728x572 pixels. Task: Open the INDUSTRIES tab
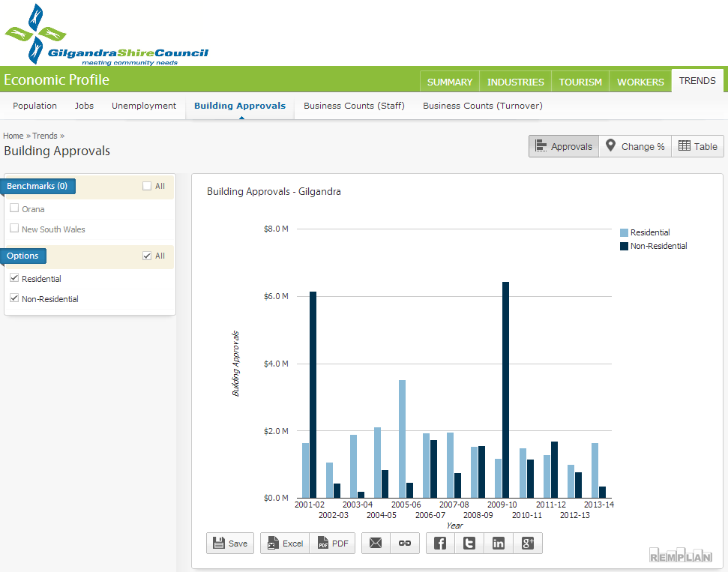point(515,82)
